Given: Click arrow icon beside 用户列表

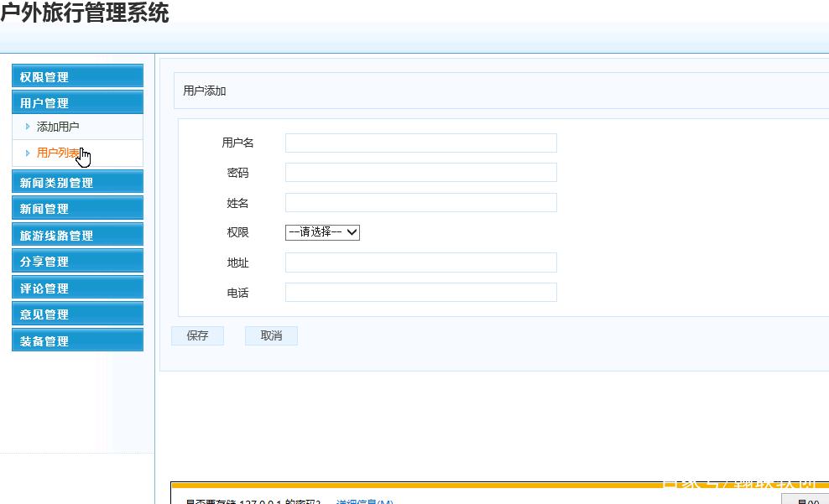Looking at the screenshot, I should [x=28, y=153].
